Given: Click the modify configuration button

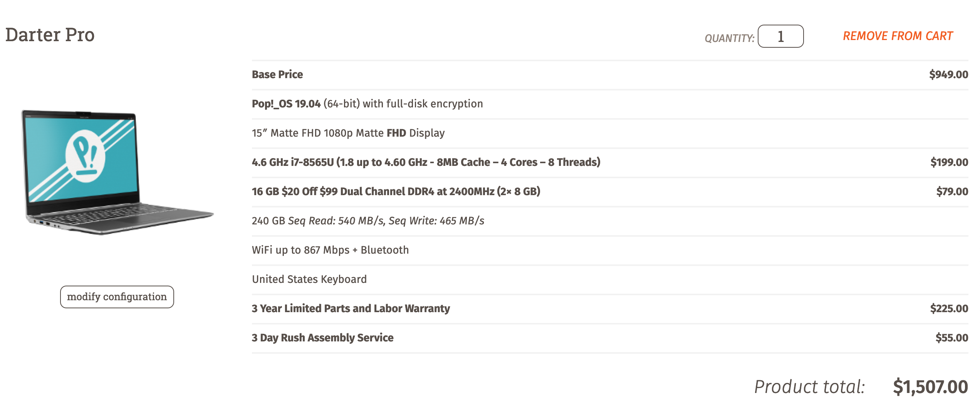Looking at the screenshot, I should [x=117, y=297].
